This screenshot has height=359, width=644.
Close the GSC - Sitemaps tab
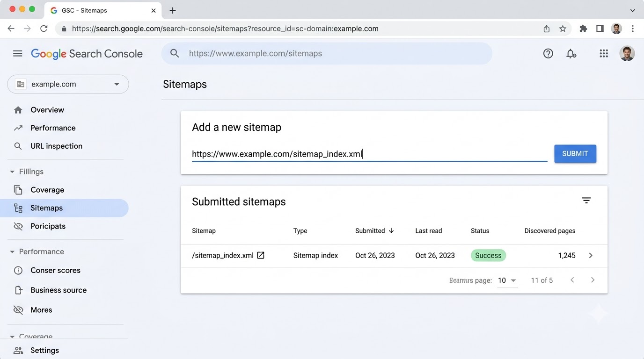(x=154, y=10)
